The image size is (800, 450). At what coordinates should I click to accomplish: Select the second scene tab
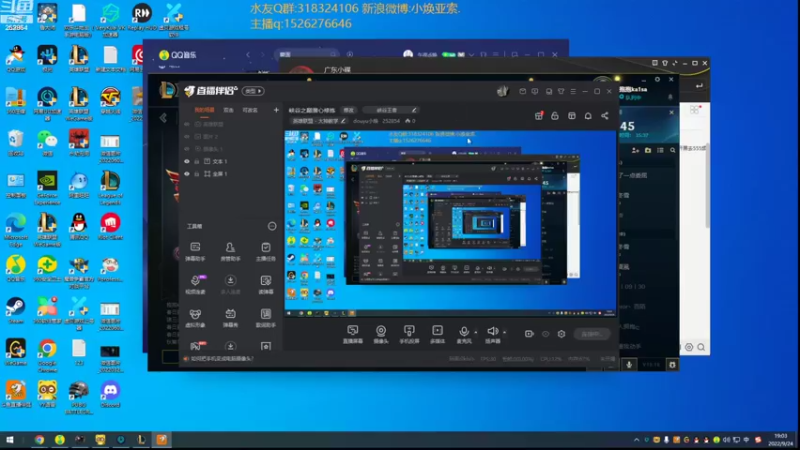click(228, 110)
